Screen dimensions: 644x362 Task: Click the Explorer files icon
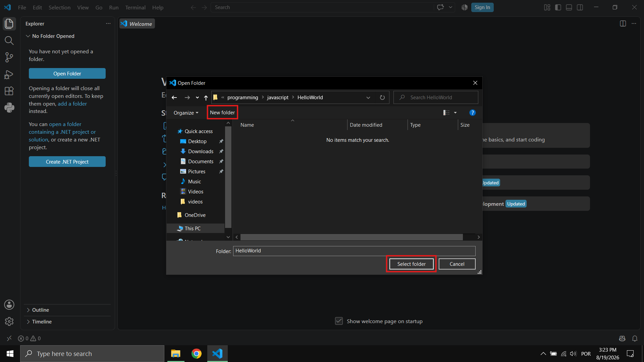(x=9, y=24)
